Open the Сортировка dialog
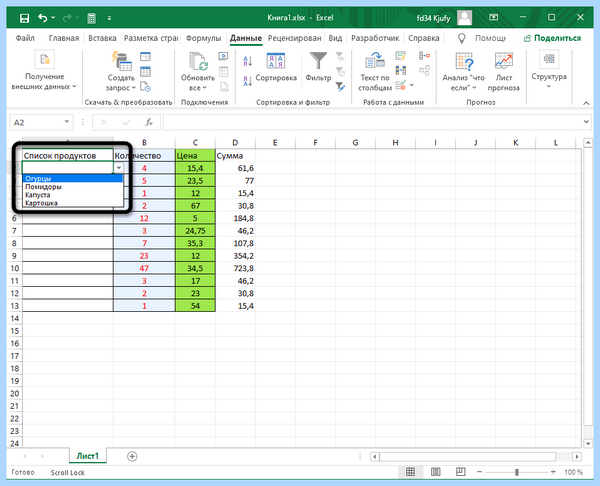Image resolution: width=600 pixels, height=486 pixels. pyautogui.click(x=276, y=67)
